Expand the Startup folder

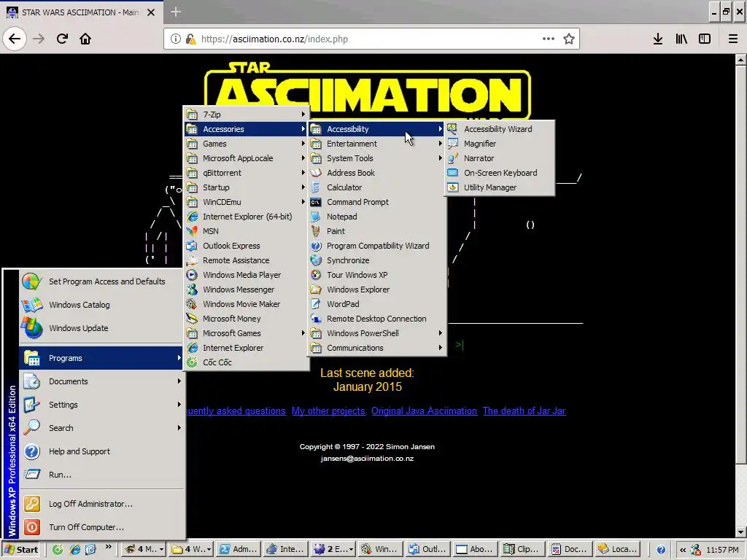(247, 187)
